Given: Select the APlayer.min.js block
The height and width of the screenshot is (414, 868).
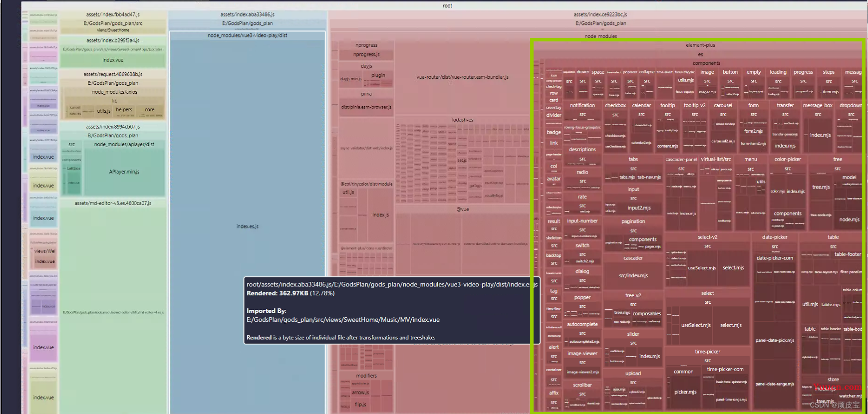Looking at the screenshot, I should pos(124,172).
